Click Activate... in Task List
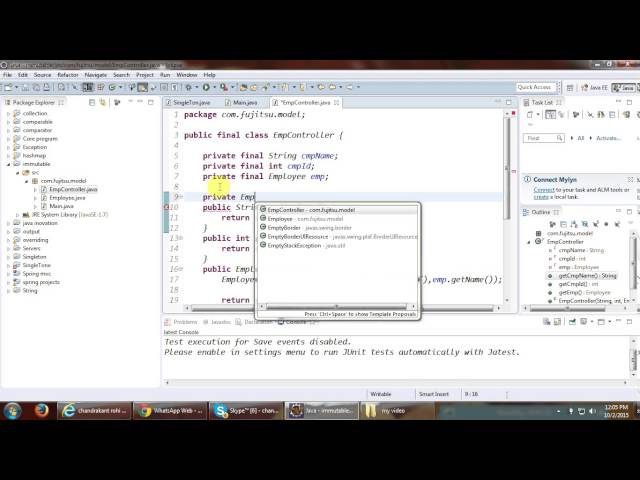Viewport: 640px width, 480px height. coord(608,138)
